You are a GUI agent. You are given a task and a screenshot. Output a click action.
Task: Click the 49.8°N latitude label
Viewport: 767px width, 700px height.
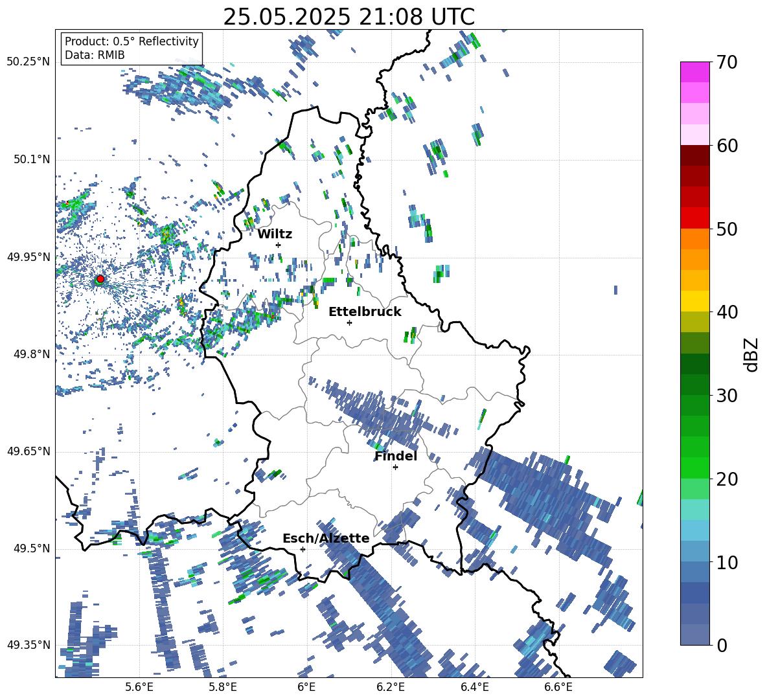click(32, 354)
